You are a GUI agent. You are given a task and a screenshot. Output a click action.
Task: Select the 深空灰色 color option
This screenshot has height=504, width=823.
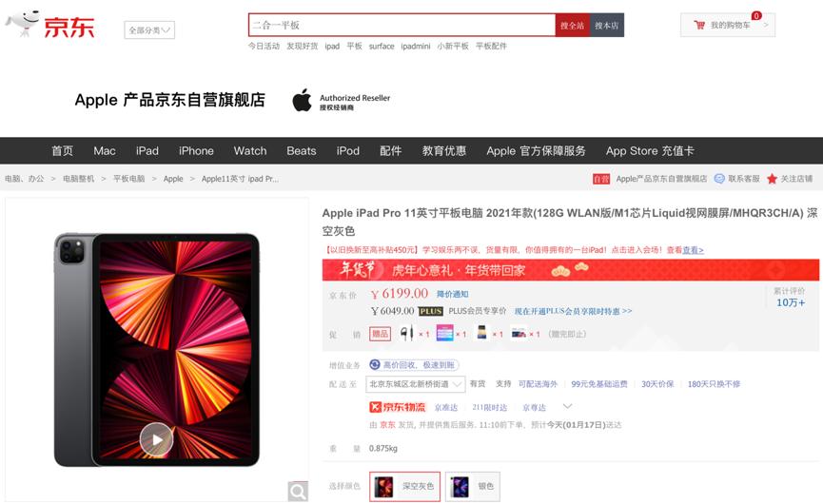coord(404,486)
